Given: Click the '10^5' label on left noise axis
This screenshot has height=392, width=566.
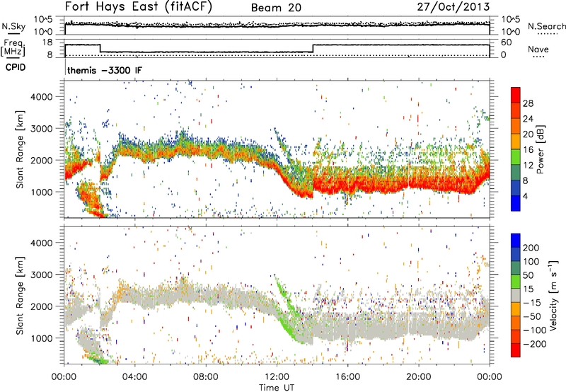Looking at the screenshot, I should (43, 19).
